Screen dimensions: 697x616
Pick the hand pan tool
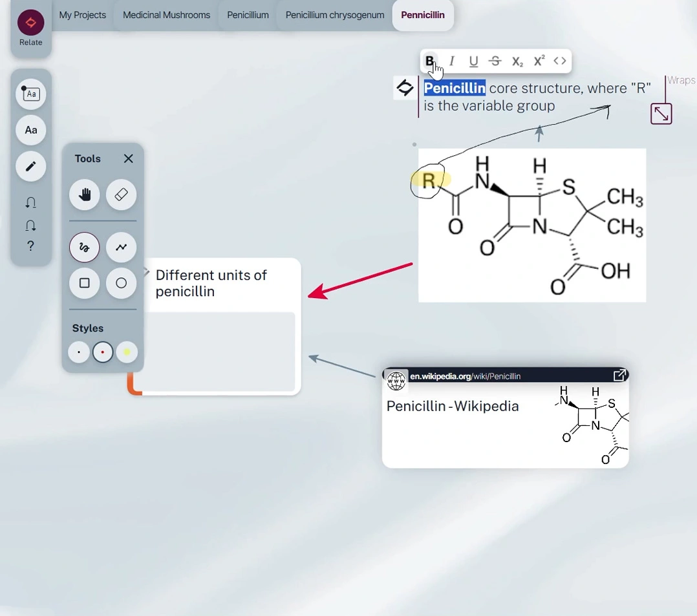pos(85,195)
